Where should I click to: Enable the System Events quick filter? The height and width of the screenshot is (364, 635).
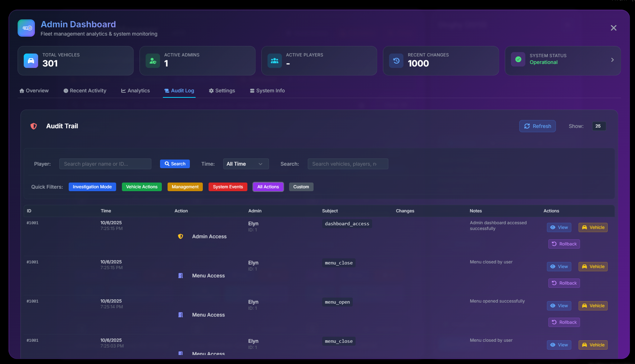(x=228, y=187)
